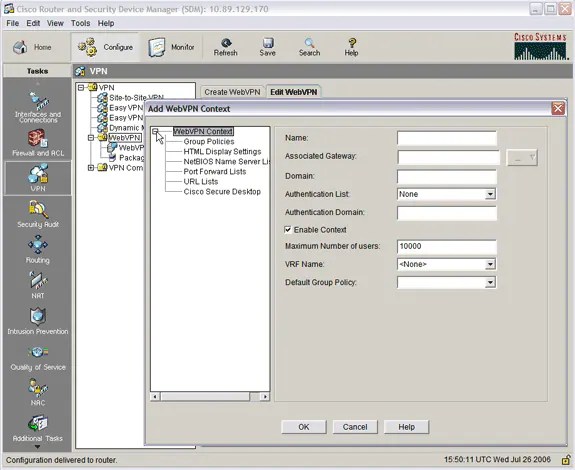The height and width of the screenshot is (470, 575).
Task: Select the Dynamic tree node icon
Action: pos(102,128)
